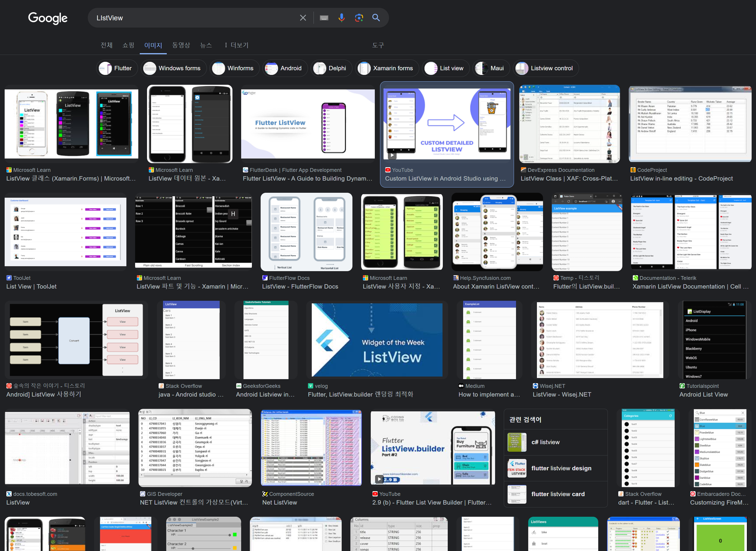Image resolution: width=756 pixels, height=551 pixels.
Task: Switch to the 전체 all results tab
Action: pyautogui.click(x=106, y=45)
